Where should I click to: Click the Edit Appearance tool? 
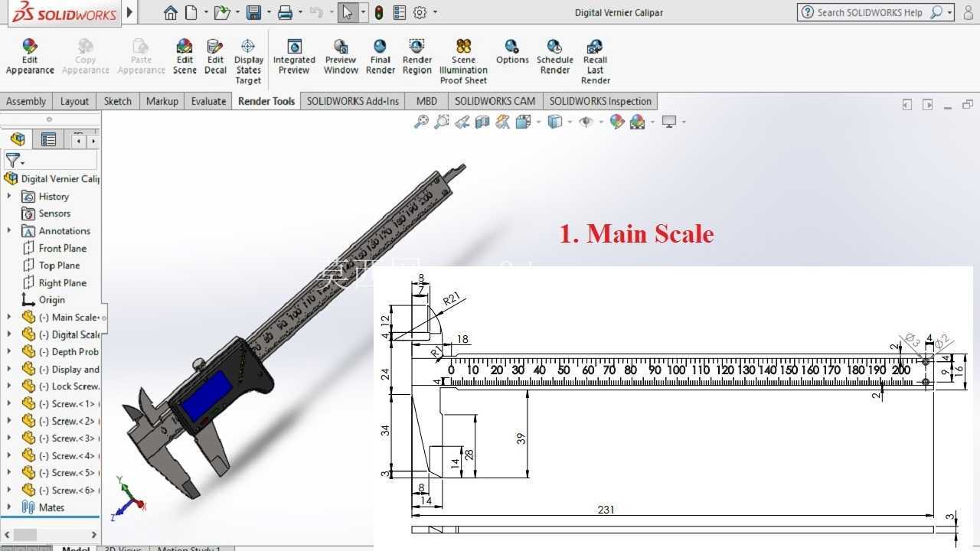30,57
